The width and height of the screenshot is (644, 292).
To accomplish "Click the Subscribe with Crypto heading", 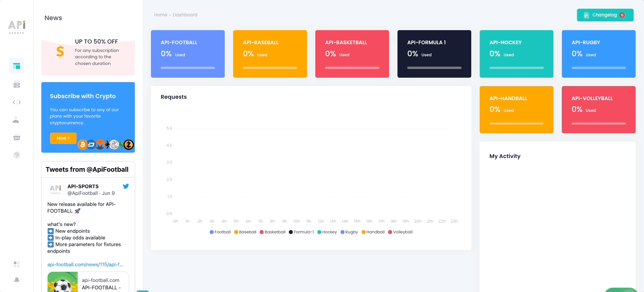I will pyautogui.click(x=83, y=96).
